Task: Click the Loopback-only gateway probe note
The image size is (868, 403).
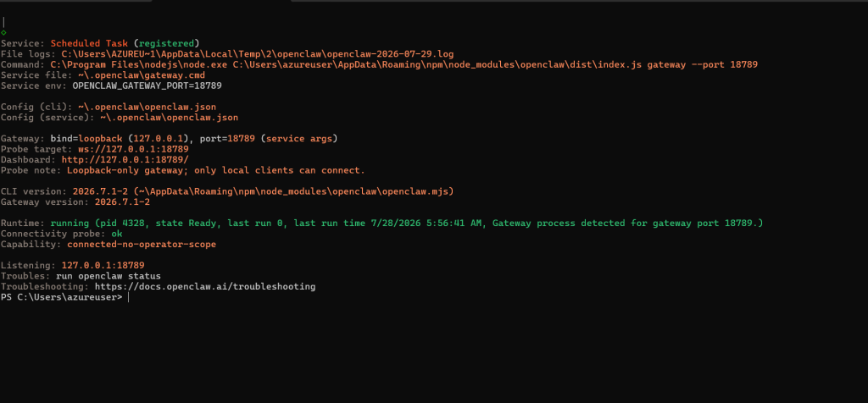Action: coord(216,170)
